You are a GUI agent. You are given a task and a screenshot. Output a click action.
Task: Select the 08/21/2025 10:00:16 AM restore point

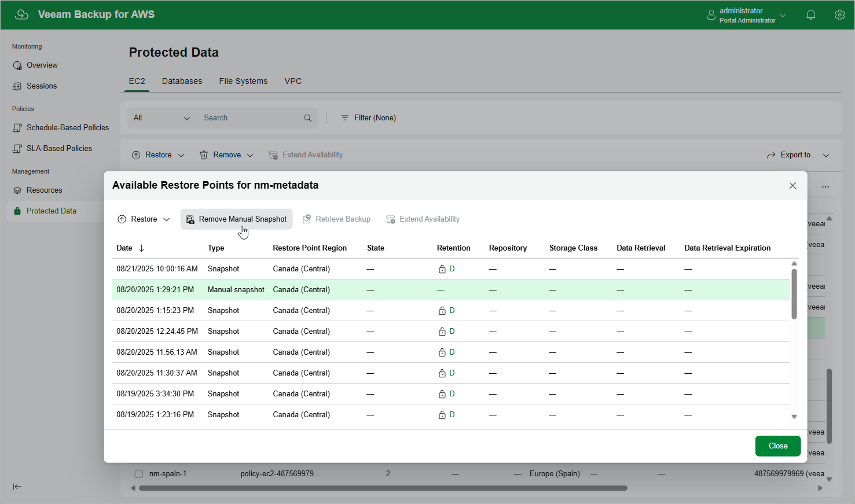click(451, 269)
